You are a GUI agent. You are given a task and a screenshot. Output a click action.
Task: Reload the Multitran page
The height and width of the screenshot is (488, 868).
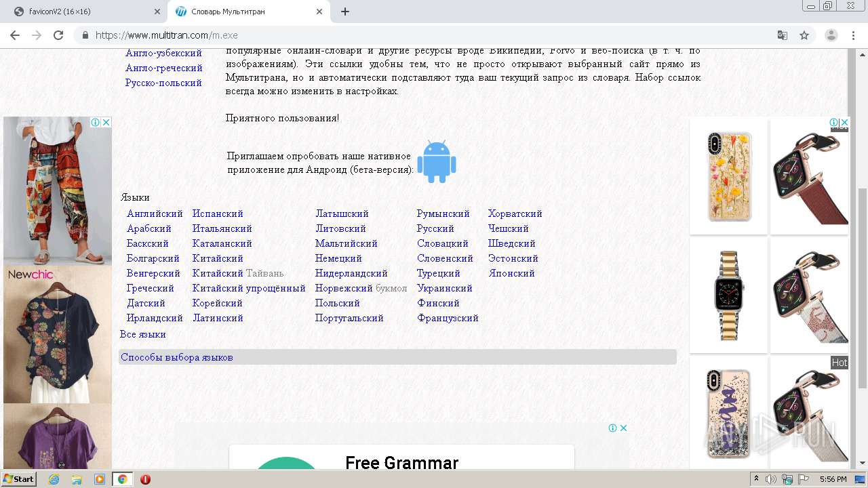tap(58, 35)
